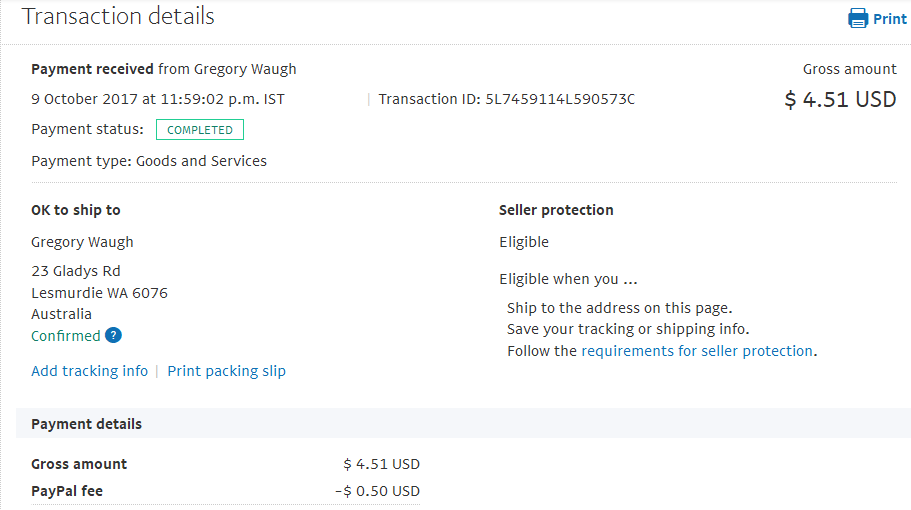Open the Print link text
The width and height of the screenshot is (911, 510).
click(890, 19)
